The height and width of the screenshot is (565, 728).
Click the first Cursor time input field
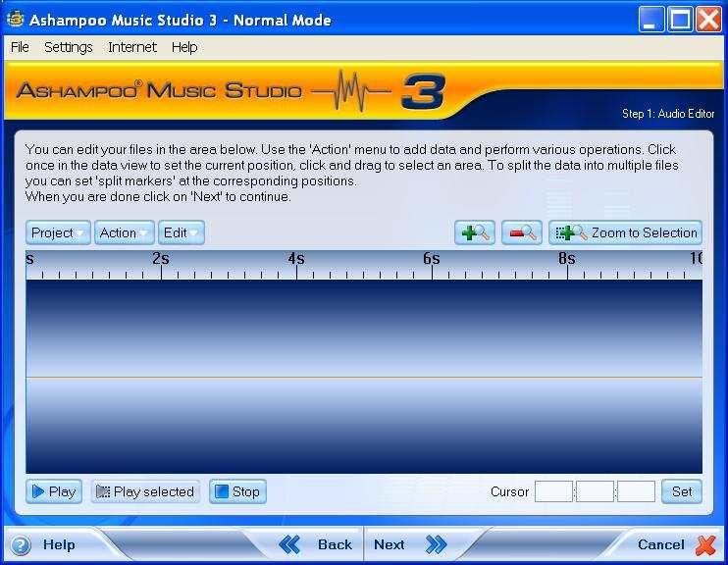pos(553,491)
